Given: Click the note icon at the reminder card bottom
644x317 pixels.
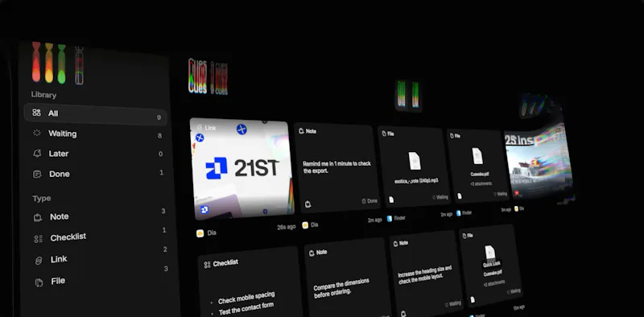Looking at the screenshot, I should [308, 204].
